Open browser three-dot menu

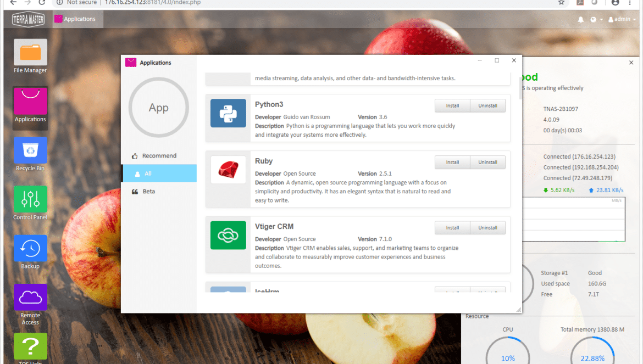pos(630,2)
